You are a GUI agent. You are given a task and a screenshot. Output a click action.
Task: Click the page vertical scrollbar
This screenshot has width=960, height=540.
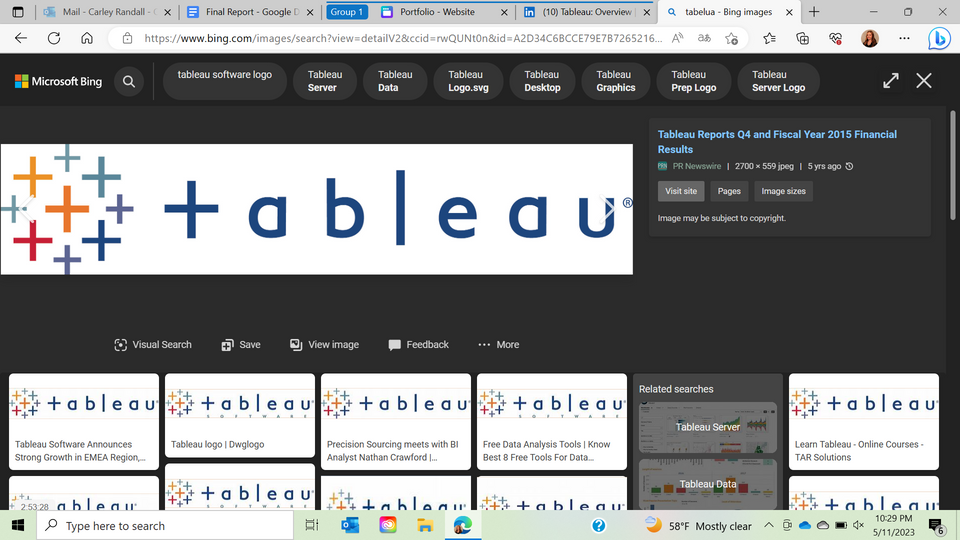[952, 165]
